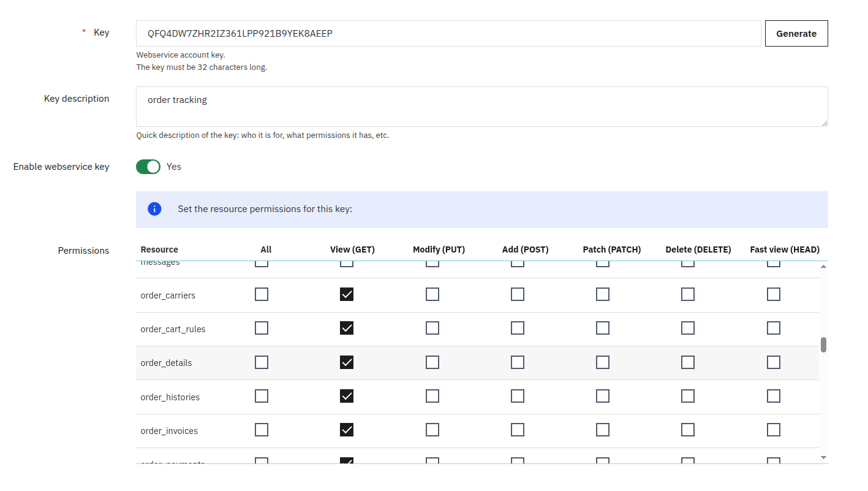The width and height of the screenshot is (868, 491).
Task: Uncheck View (GET) for order_invoices
Action: pos(347,430)
